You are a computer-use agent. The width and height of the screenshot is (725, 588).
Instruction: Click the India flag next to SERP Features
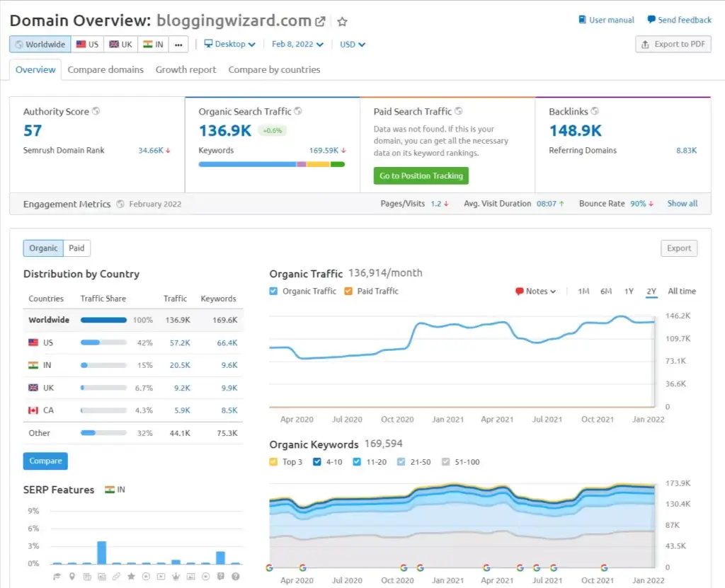click(110, 490)
